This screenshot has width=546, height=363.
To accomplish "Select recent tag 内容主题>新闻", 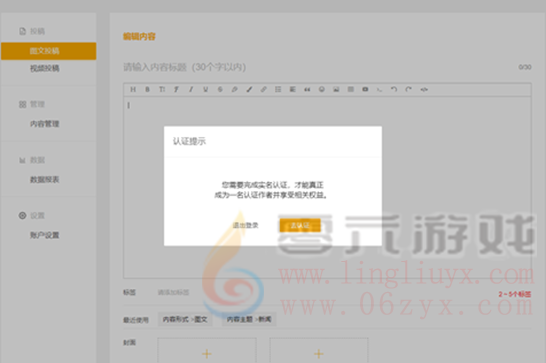I will [x=249, y=319].
